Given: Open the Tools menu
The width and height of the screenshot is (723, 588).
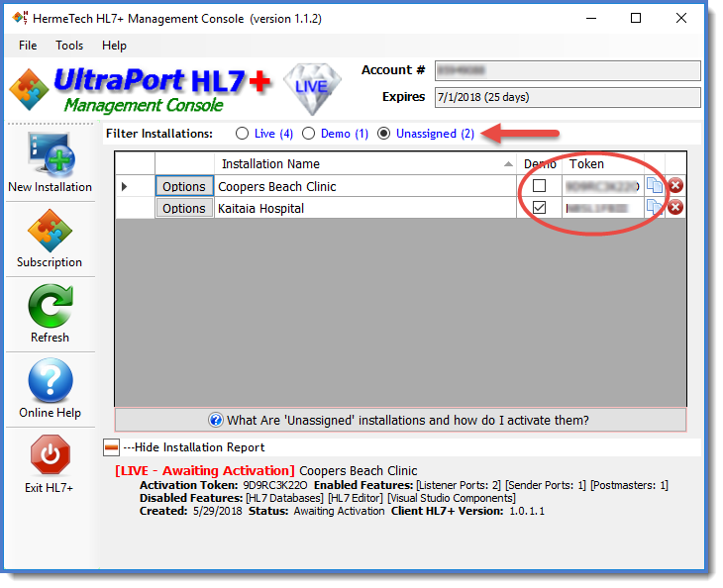Looking at the screenshot, I should (x=69, y=46).
